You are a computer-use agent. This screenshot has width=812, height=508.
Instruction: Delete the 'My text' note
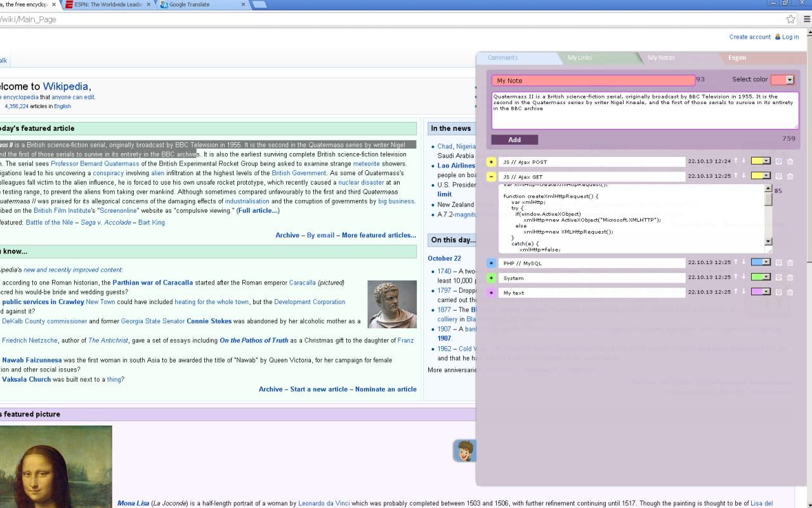[x=790, y=292]
